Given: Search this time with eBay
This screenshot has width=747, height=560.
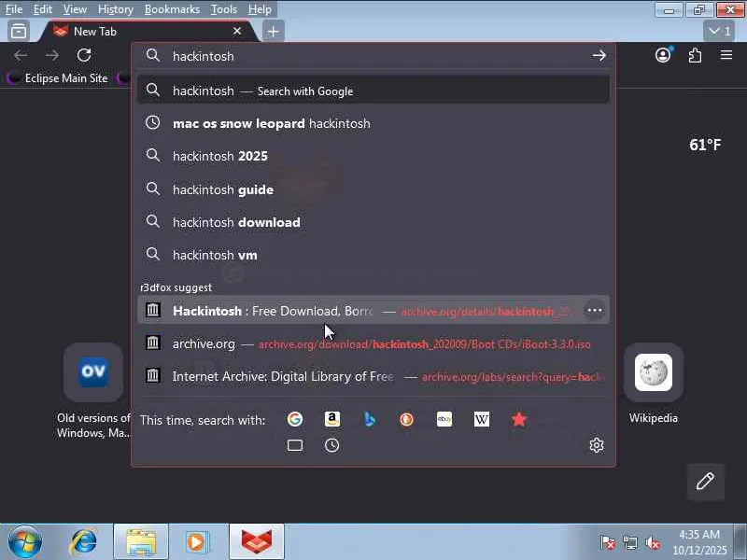Looking at the screenshot, I should coord(444,419).
